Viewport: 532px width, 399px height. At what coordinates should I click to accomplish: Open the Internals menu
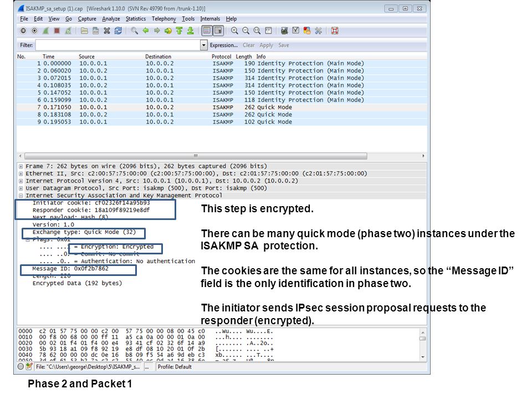(x=210, y=19)
